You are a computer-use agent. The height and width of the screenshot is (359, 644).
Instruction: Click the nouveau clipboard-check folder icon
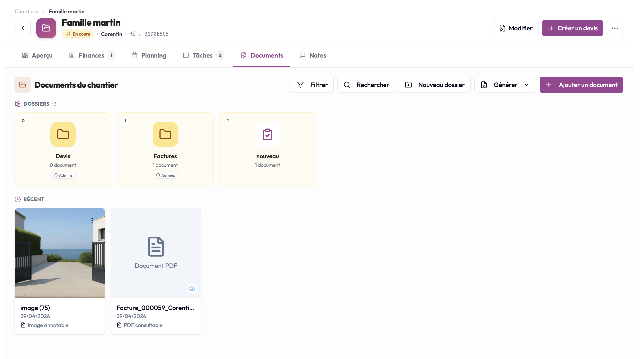pyautogui.click(x=268, y=134)
